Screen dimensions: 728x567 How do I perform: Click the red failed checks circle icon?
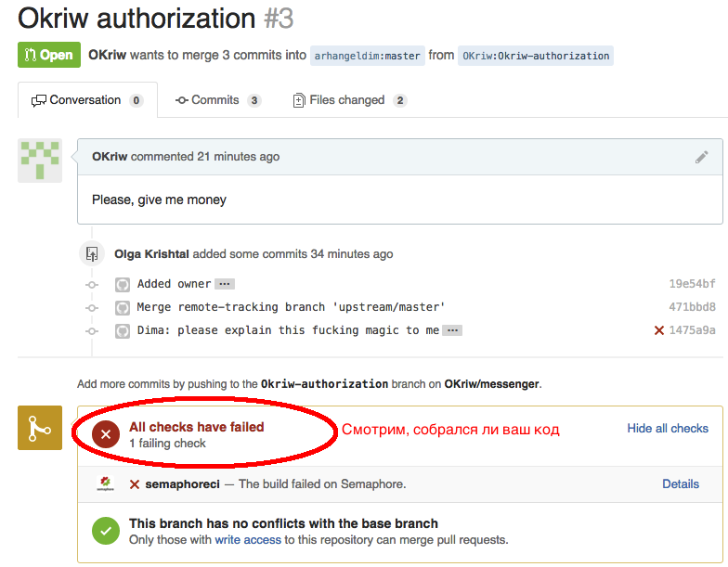(106, 434)
